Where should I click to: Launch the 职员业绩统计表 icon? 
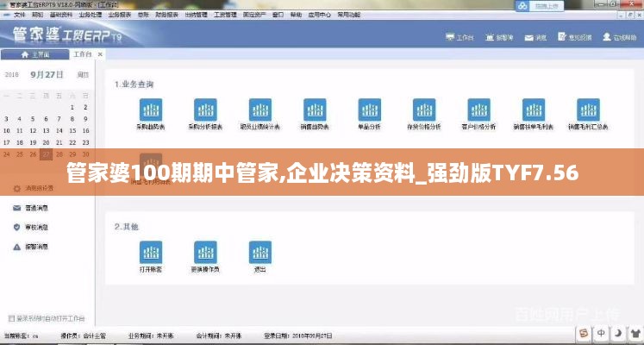(x=260, y=110)
